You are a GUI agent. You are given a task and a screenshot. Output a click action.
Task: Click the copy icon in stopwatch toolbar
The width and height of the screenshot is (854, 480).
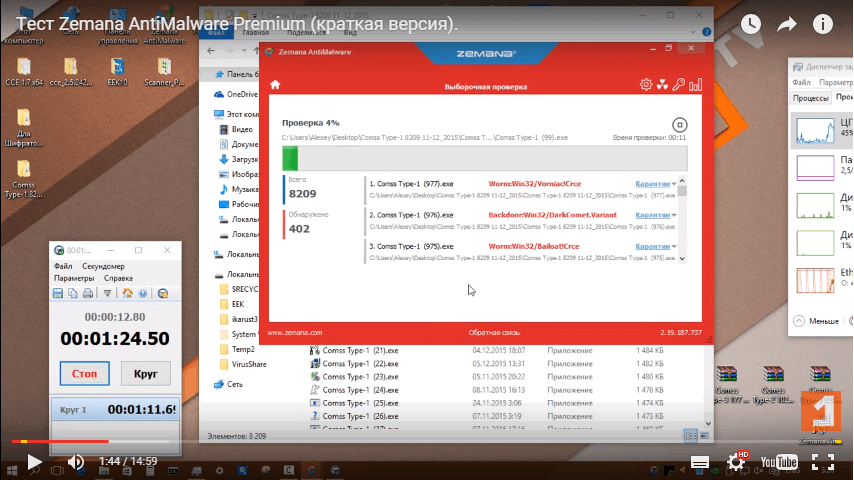[x=72, y=293]
